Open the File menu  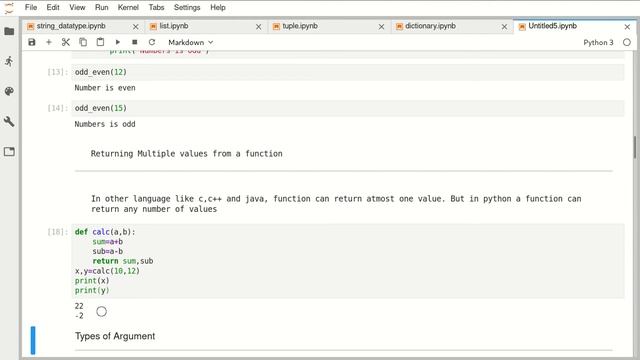31,7
